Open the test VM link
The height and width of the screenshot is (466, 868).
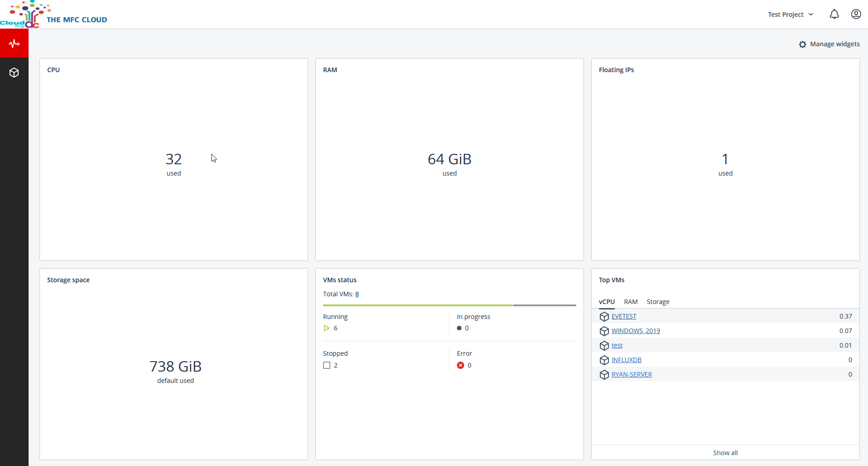tap(617, 345)
